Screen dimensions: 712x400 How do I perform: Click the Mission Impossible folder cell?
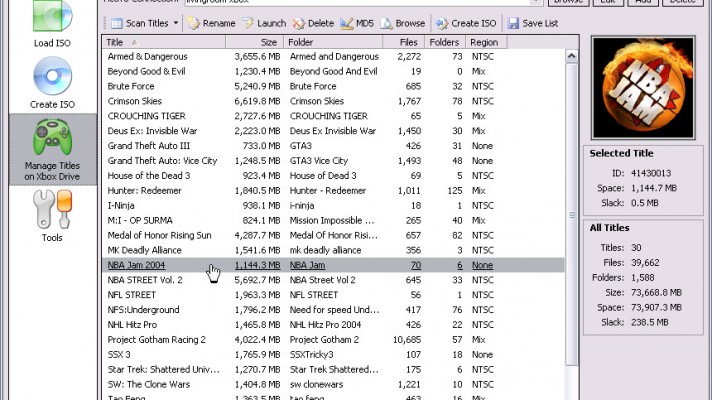point(332,221)
